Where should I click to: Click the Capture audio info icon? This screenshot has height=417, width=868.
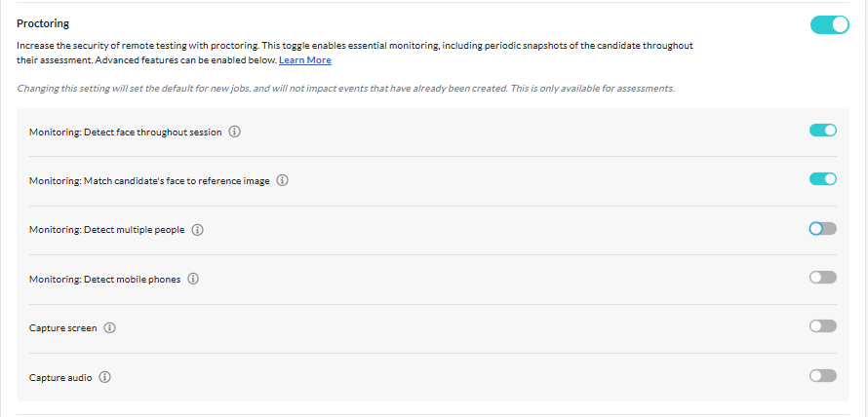pos(104,377)
